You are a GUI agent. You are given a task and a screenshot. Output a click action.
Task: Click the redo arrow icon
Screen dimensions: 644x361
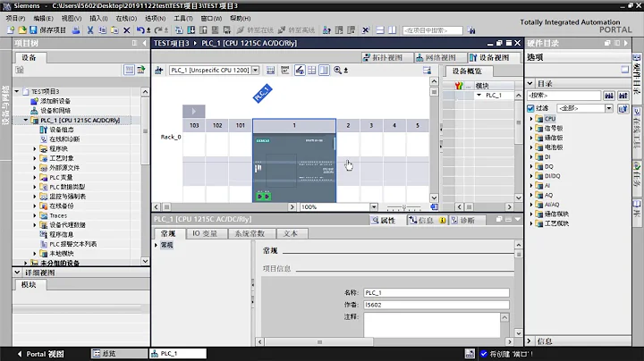click(158, 30)
